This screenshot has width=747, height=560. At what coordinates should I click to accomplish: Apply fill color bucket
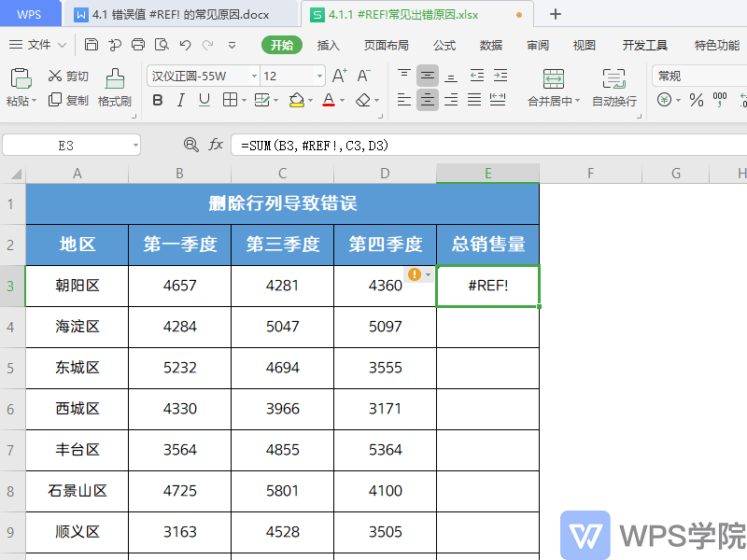click(296, 100)
